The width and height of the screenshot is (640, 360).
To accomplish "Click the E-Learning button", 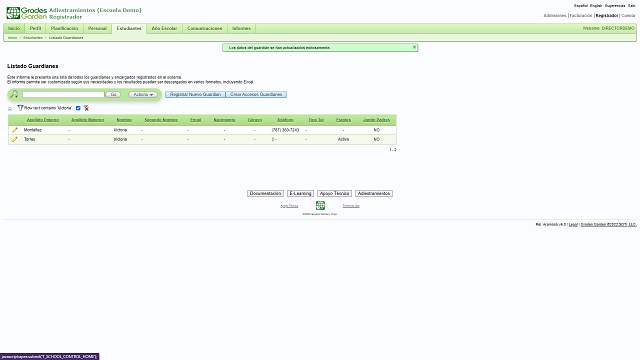I will click(300, 193).
